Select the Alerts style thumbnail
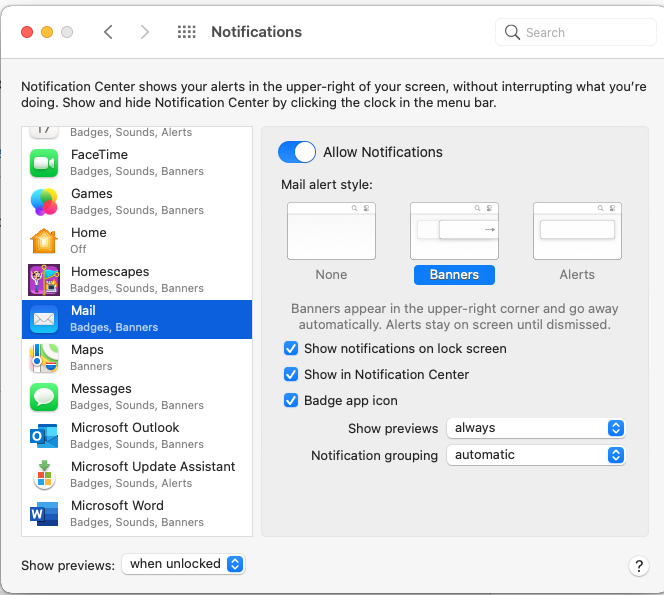This screenshot has width=664, height=595. coord(577,231)
